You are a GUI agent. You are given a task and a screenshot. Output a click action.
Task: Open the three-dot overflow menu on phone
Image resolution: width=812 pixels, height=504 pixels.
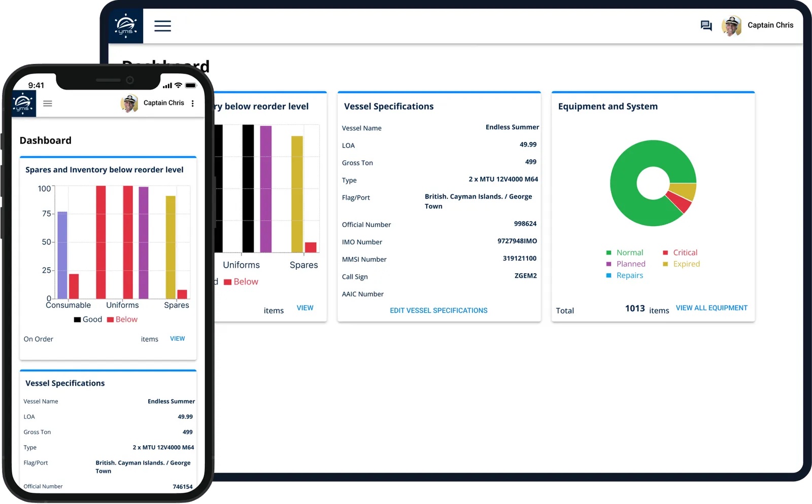coord(192,103)
